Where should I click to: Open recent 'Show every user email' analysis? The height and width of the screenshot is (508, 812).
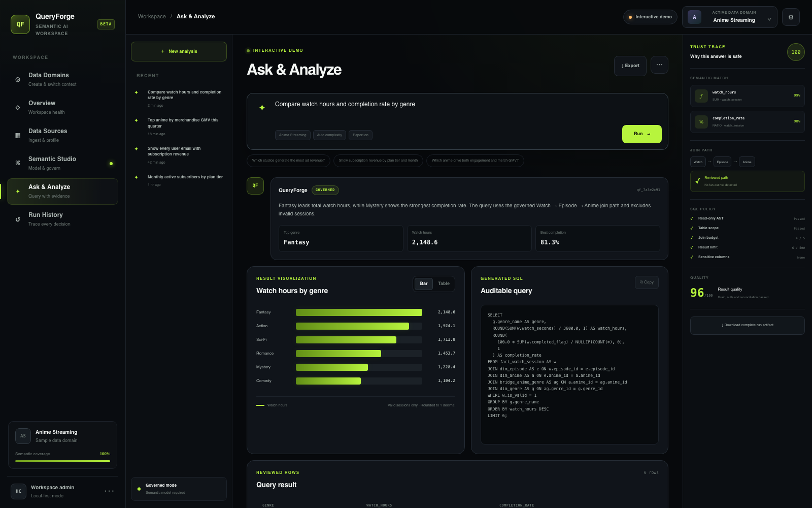(179, 155)
